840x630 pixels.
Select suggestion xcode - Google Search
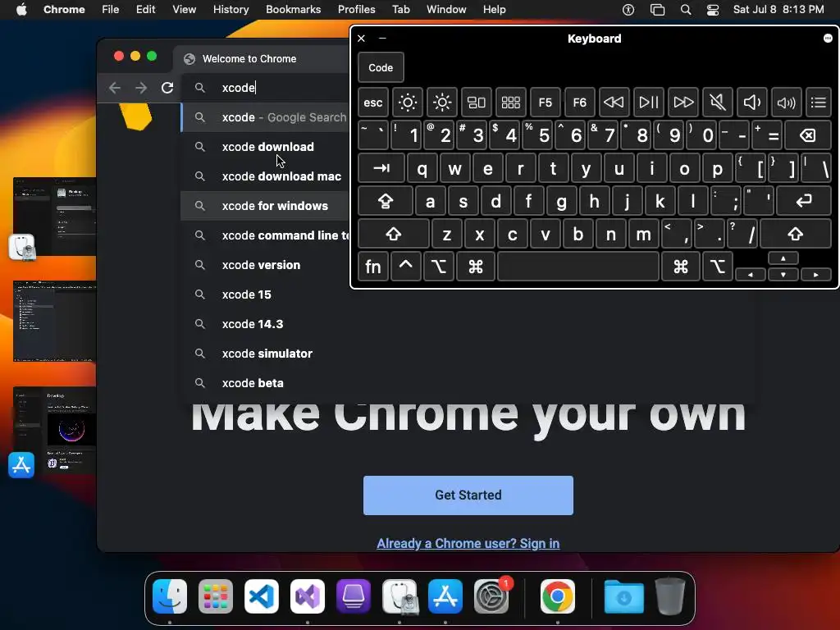[266, 117]
